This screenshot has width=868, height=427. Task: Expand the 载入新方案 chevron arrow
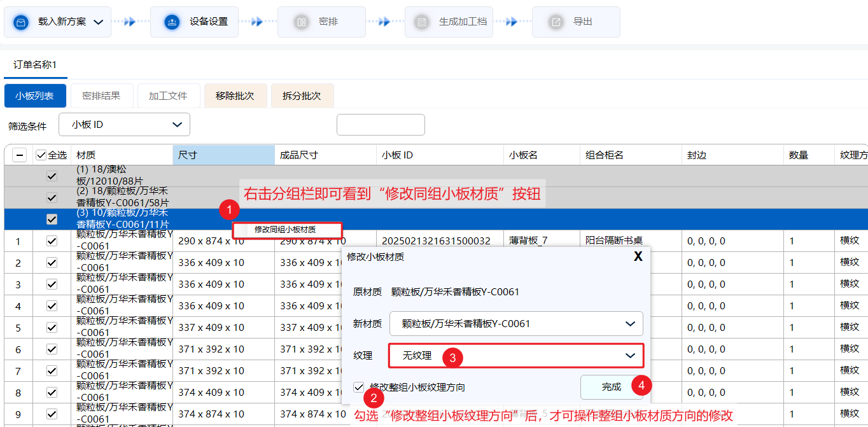[x=98, y=22]
